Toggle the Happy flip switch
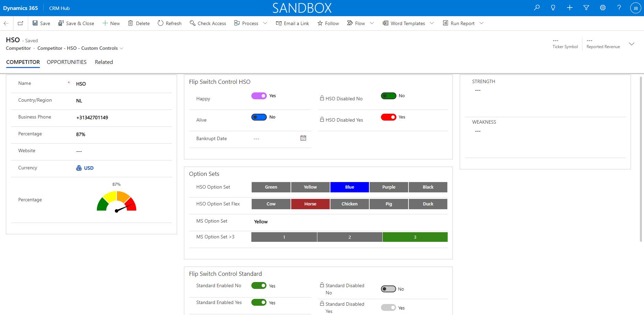Viewport: 644px width, 315px height. 259,96
